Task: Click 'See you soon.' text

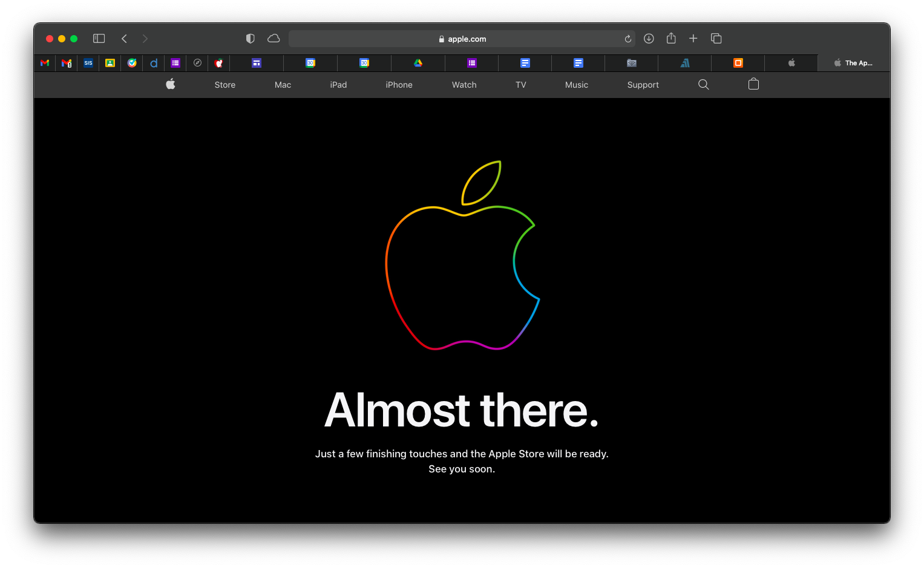Action: point(462,469)
